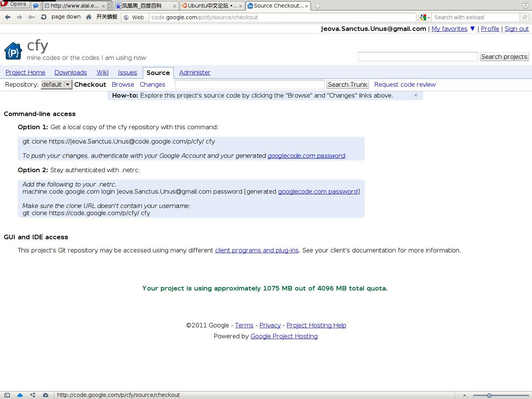Click the Changes link
The height and width of the screenshot is (399, 532).
tap(153, 85)
